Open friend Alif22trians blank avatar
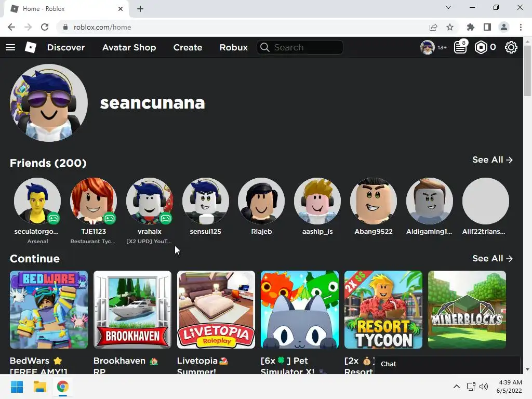 (486, 201)
